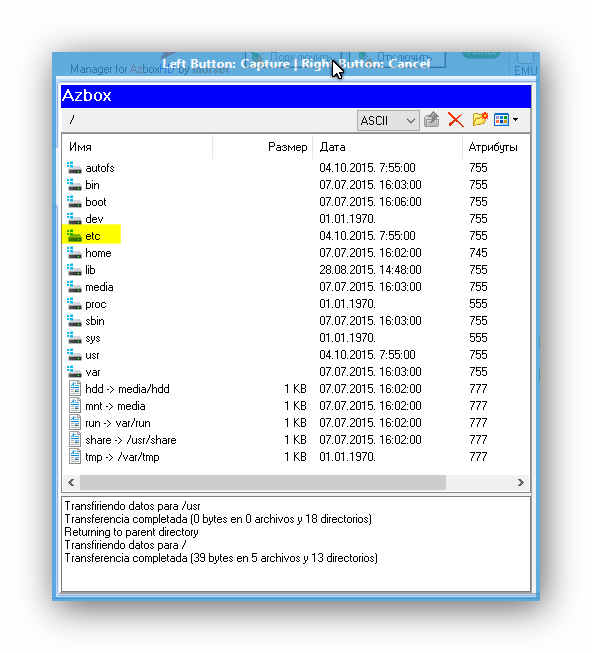Click the date 28.08.2015. 14:48:00 of lib

coord(371,270)
